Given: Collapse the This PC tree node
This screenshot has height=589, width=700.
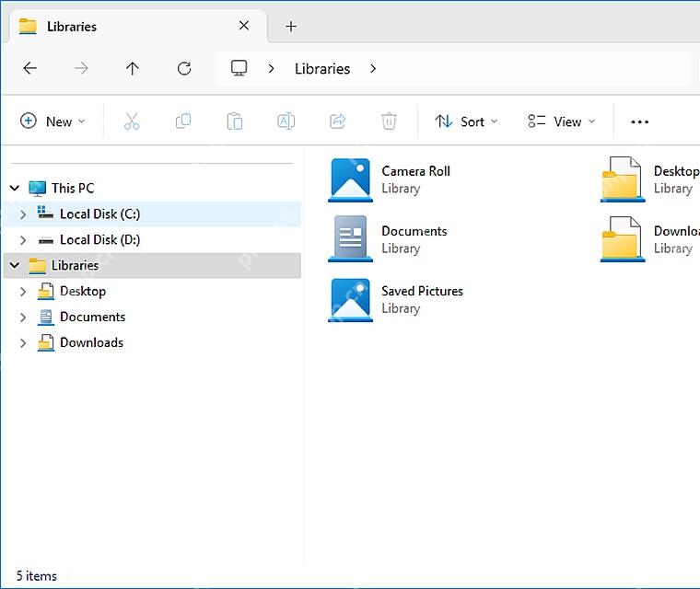Looking at the screenshot, I should [15, 189].
